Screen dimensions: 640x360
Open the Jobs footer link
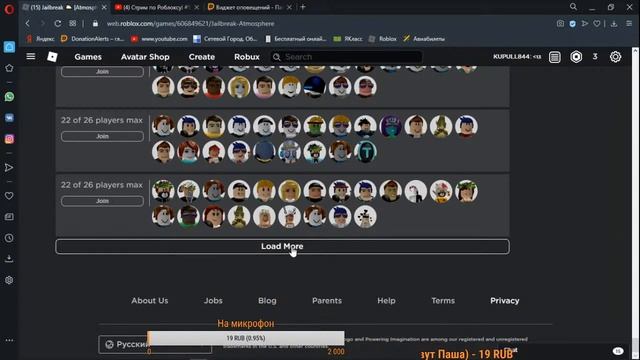tap(213, 300)
